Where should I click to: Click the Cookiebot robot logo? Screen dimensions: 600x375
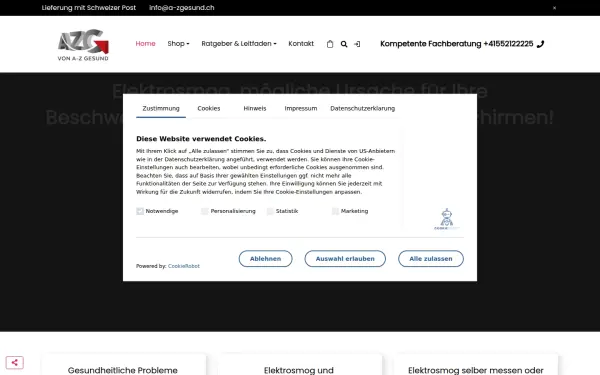447,219
